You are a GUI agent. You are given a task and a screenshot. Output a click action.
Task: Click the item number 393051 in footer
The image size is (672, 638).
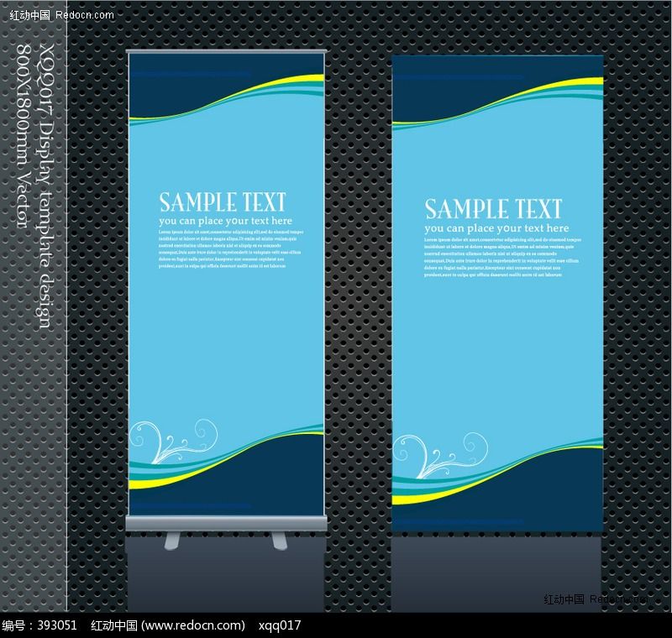58,625
